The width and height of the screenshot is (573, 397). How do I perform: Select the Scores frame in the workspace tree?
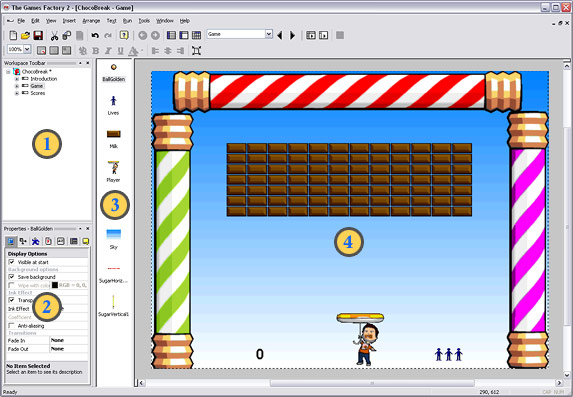pos(38,93)
